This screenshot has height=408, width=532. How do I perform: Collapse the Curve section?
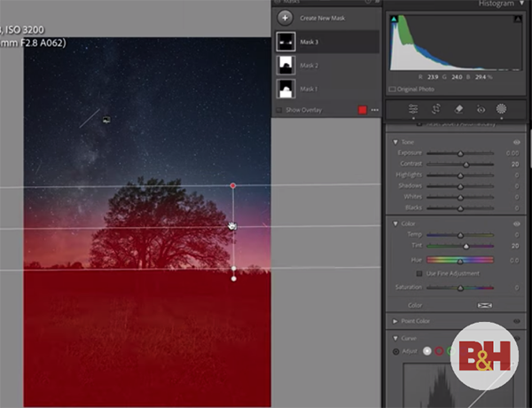coord(395,339)
